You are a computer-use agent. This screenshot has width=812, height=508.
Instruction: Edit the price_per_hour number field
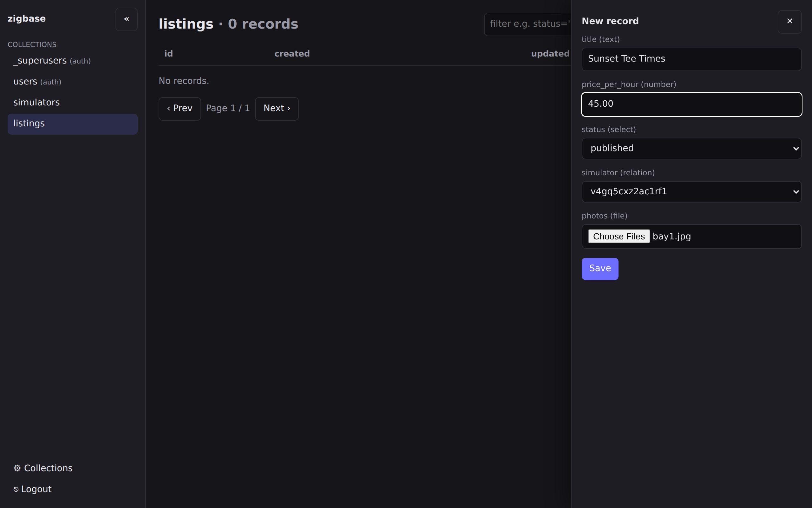[x=691, y=104]
